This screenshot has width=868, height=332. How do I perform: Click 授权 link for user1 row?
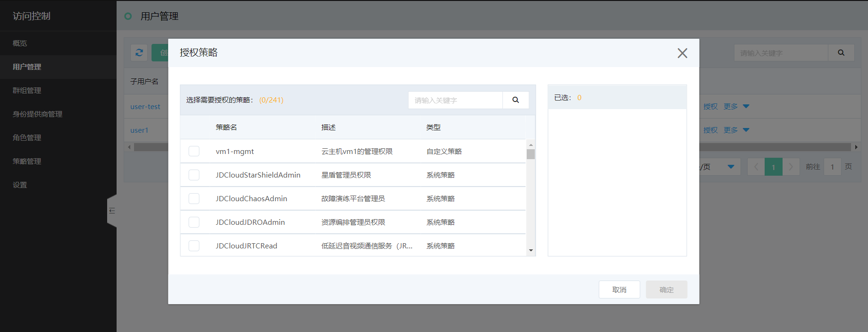click(710, 130)
